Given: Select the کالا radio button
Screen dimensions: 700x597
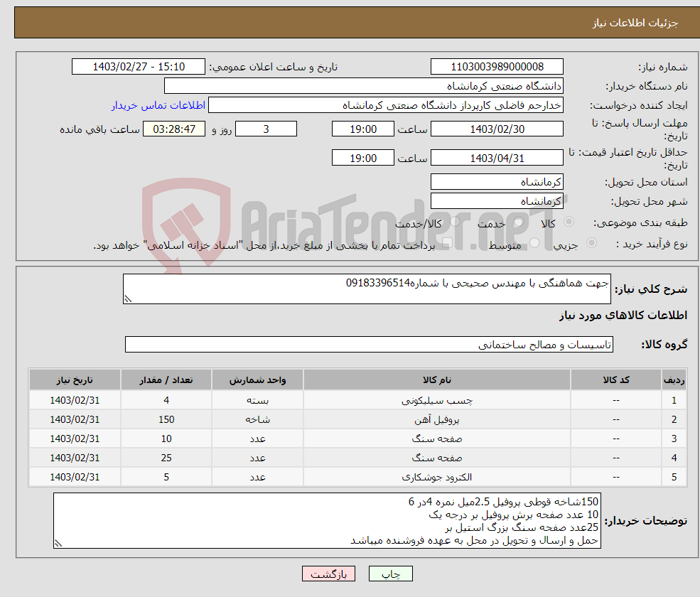Looking at the screenshot, I should pos(569,222).
